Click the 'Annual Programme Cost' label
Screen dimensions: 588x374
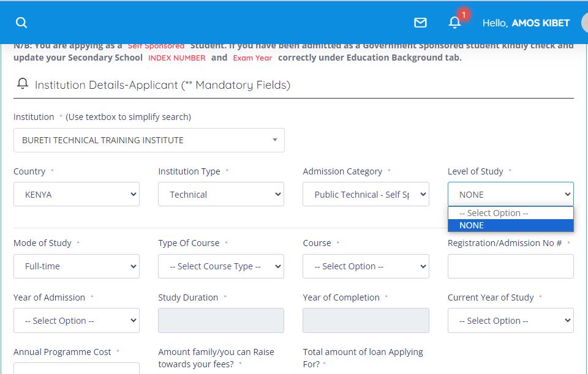(62, 352)
